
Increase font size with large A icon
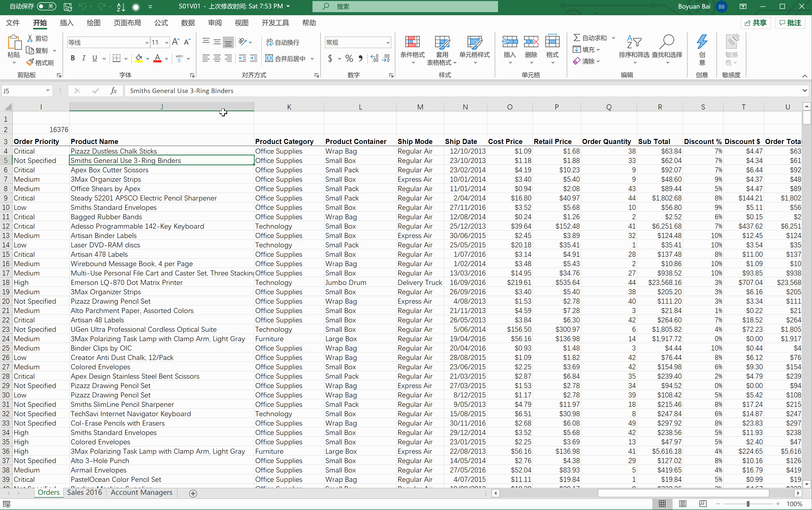[176, 42]
